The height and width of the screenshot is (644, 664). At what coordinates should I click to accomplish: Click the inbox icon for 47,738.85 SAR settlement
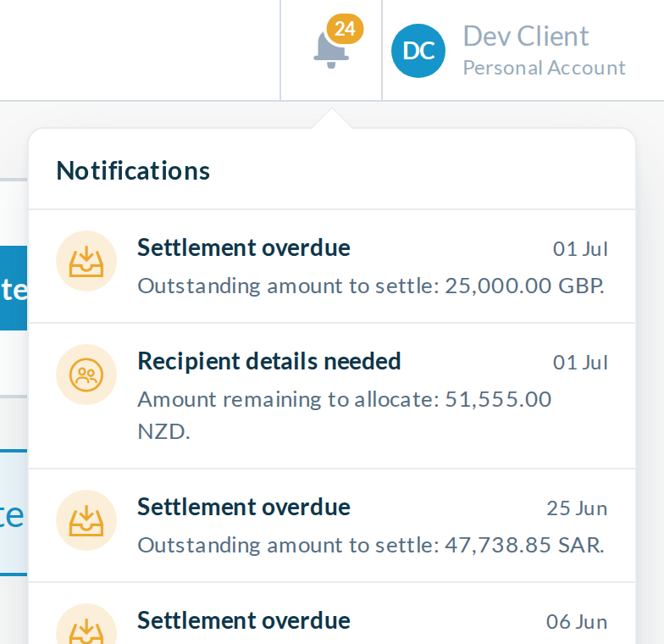(86, 520)
